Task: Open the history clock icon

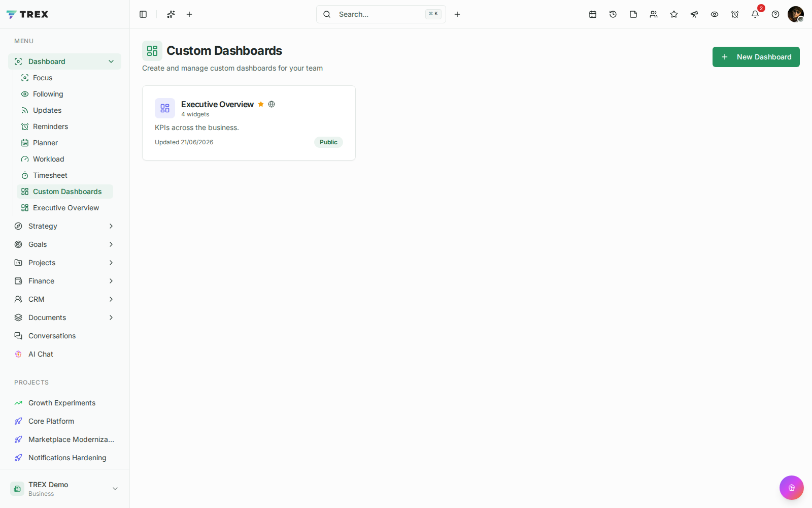Action: (613, 14)
